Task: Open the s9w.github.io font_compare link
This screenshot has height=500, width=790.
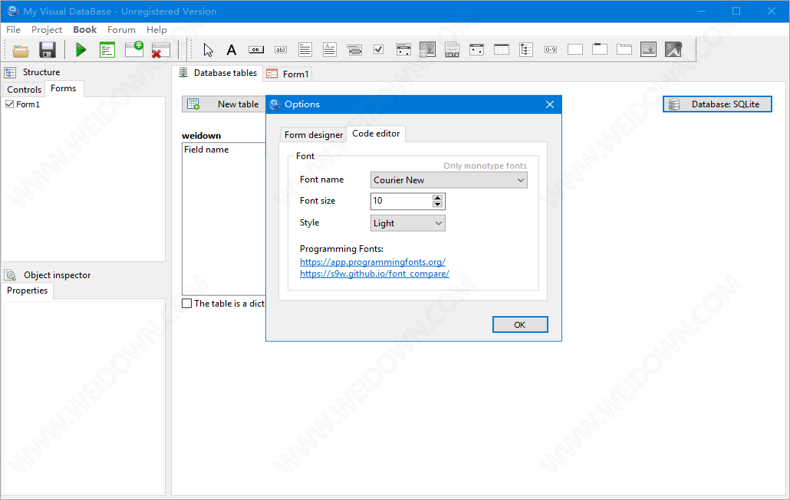Action: coord(374,274)
